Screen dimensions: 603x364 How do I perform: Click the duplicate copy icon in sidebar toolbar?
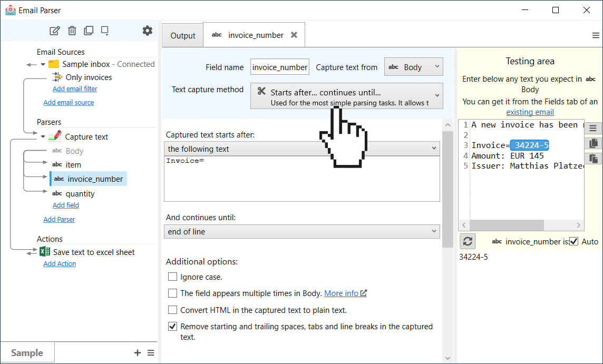[x=89, y=31]
